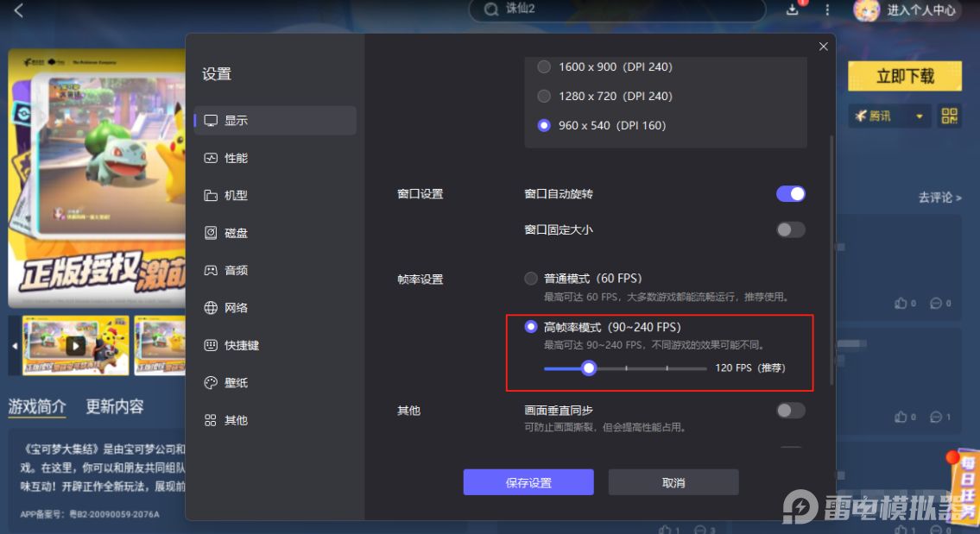Select the 网络 globe icon

pyautogui.click(x=211, y=308)
